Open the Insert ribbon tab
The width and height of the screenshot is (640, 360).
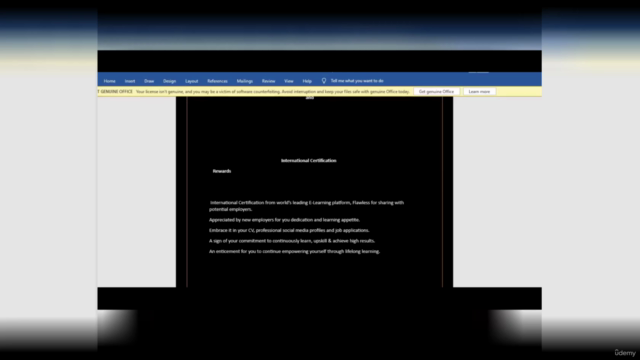click(130, 81)
